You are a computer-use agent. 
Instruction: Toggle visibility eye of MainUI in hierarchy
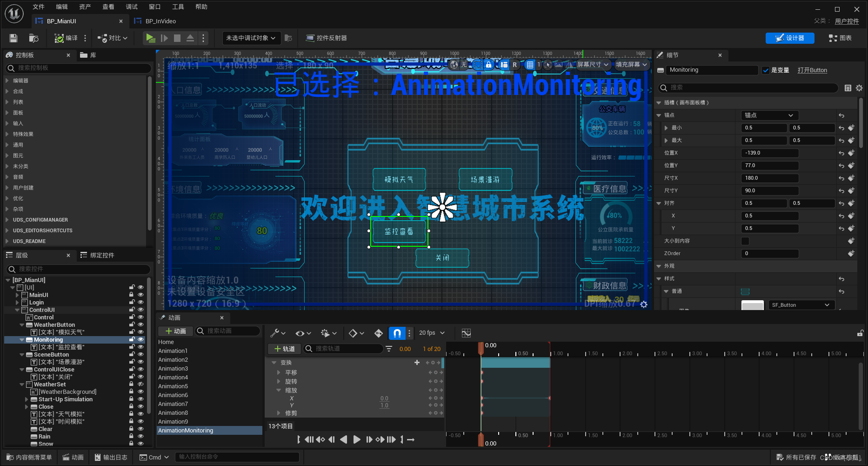point(140,295)
